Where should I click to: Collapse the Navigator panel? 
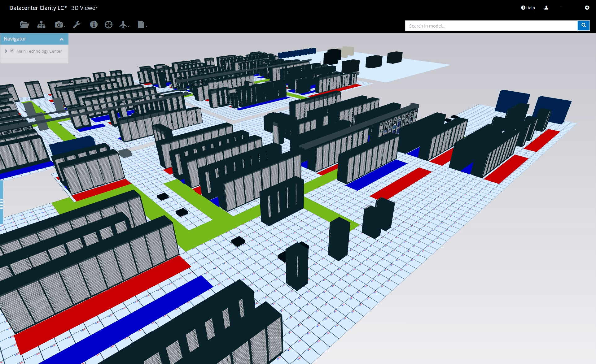pyautogui.click(x=62, y=39)
